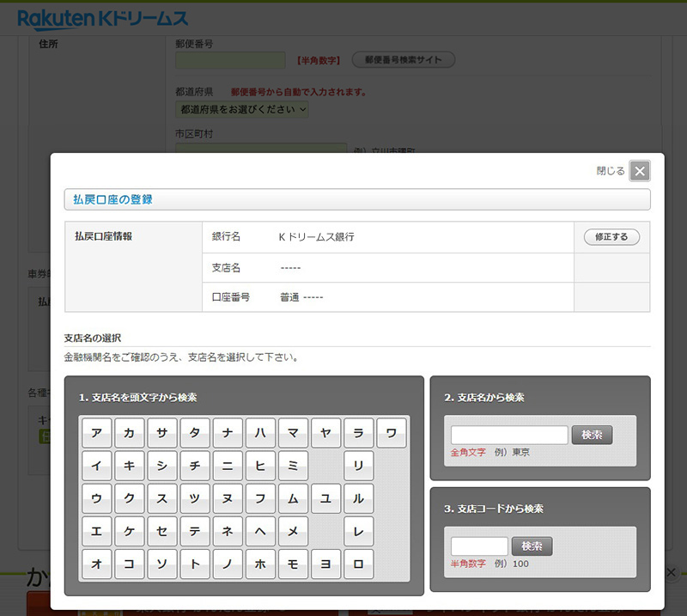
Task: Select katakana key ハ
Action: (x=260, y=433)
